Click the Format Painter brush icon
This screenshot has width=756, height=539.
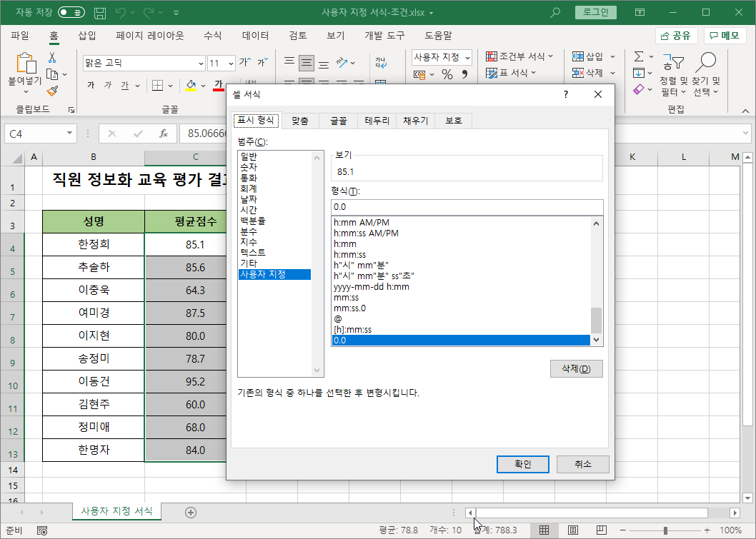(x=52, y=91)
